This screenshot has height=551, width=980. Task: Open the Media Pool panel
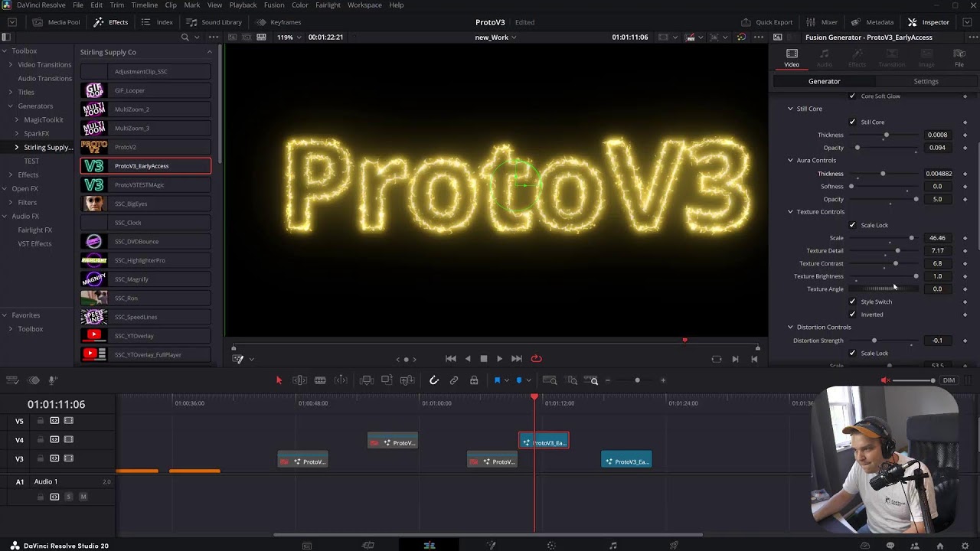click(56, 22)
